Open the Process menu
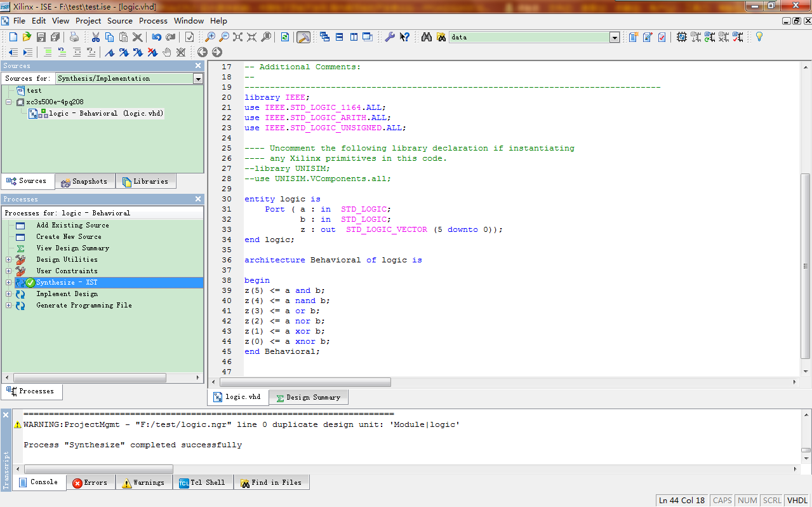This screenshot has height=507, width=812. click(x=153, y=21)
